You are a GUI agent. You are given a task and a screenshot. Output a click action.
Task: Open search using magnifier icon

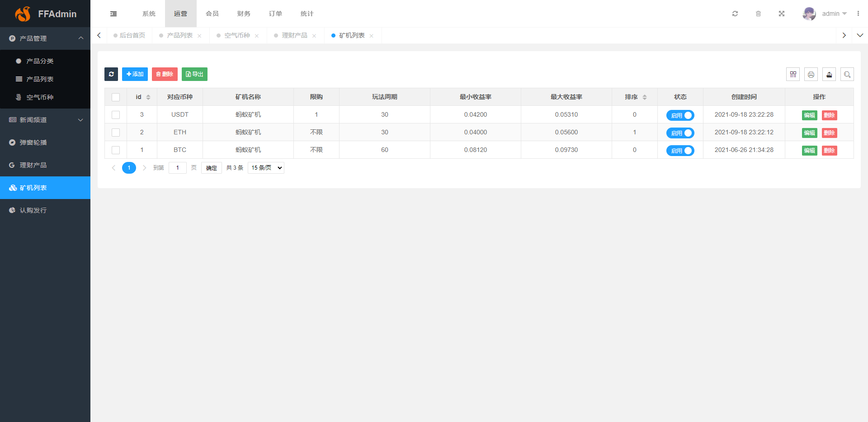click(847, 74)
